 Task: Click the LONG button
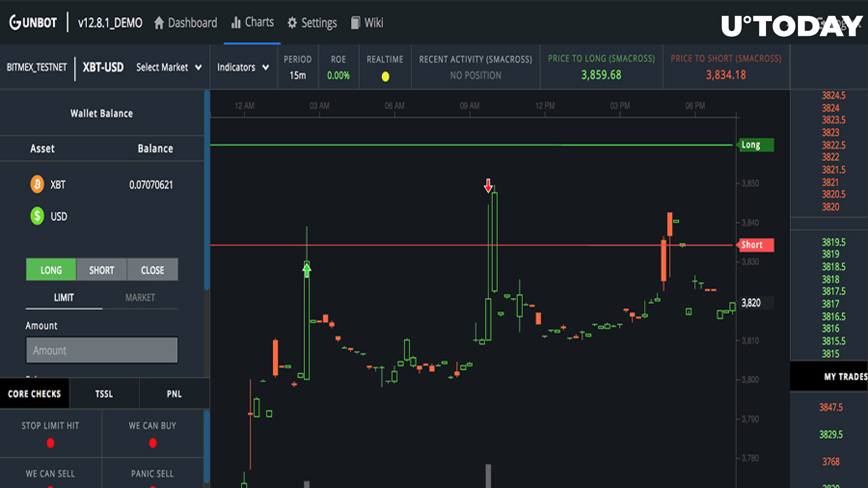51,269
